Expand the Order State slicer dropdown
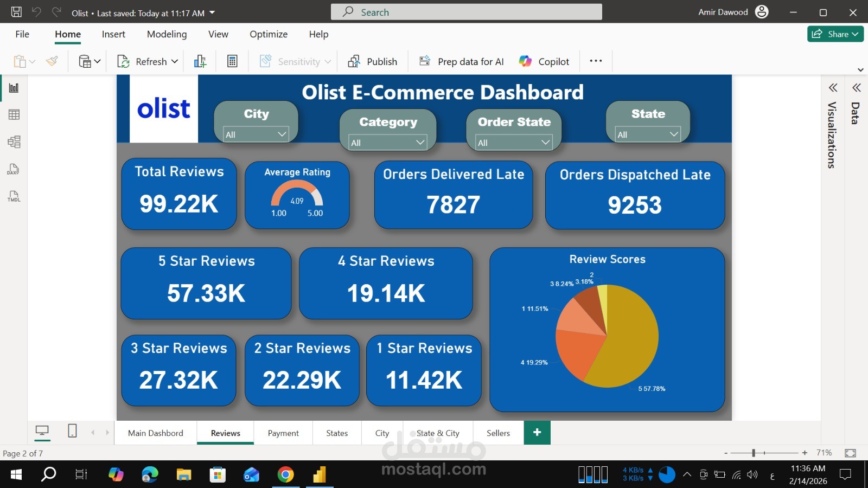 546,142
